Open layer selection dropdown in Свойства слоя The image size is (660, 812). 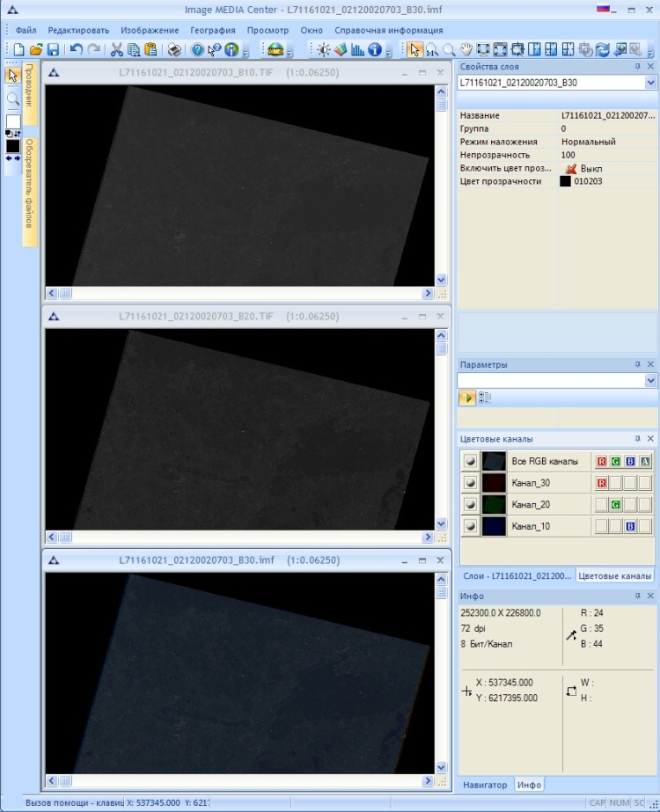[x=650, y=83]
